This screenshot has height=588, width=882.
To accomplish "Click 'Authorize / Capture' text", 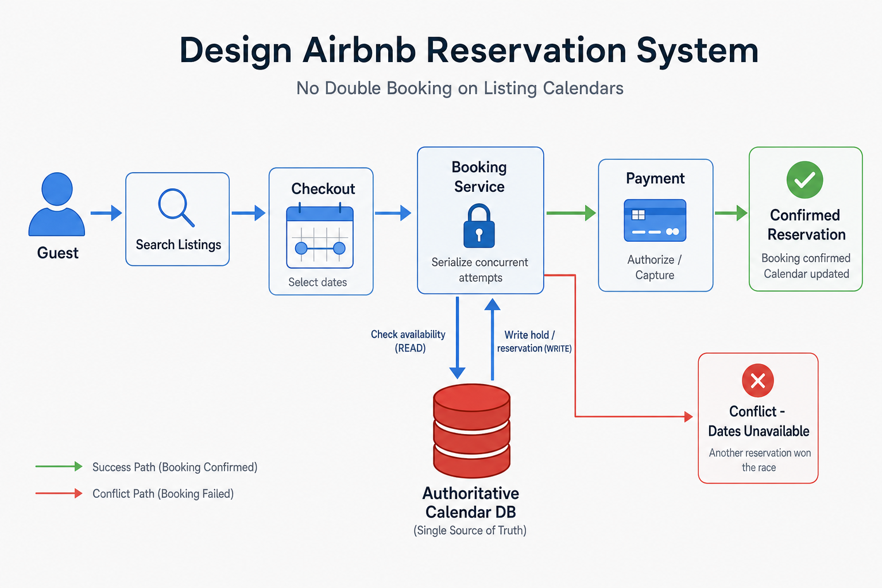I will tap(655, 267).
